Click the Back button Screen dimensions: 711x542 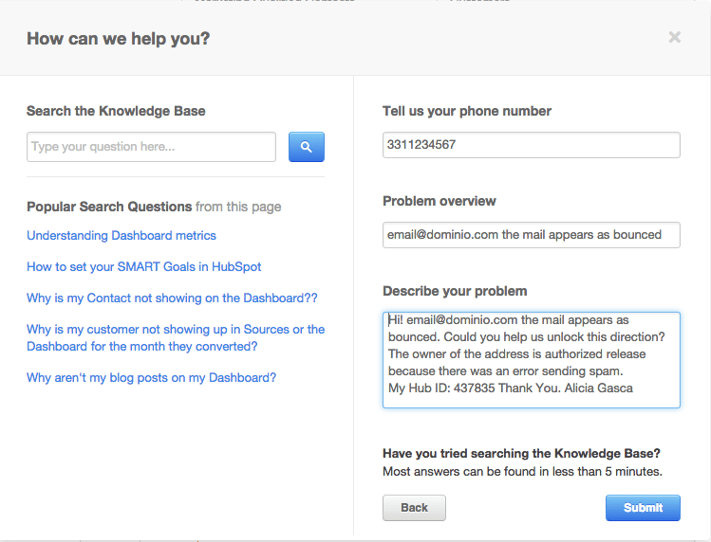click(414, 508)
